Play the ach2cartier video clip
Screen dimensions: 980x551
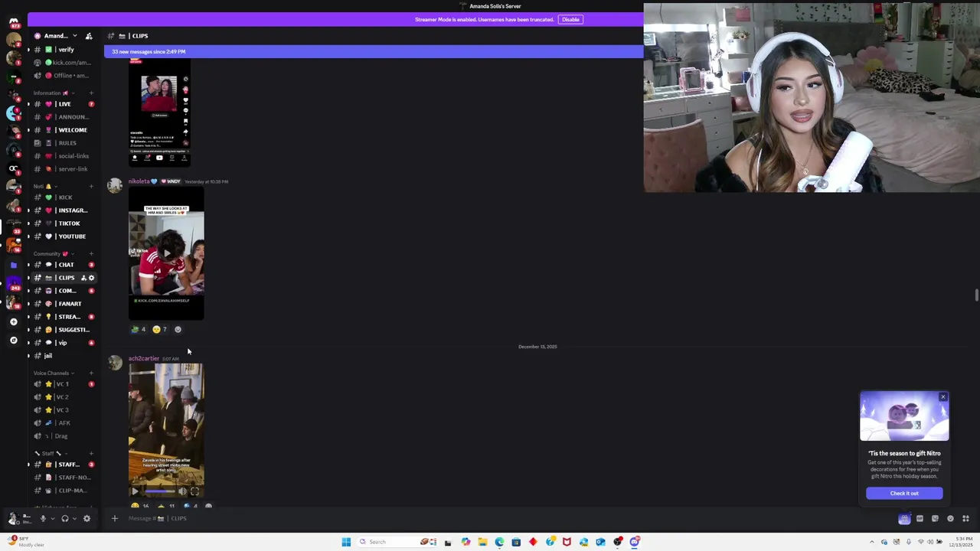[136, 492]
